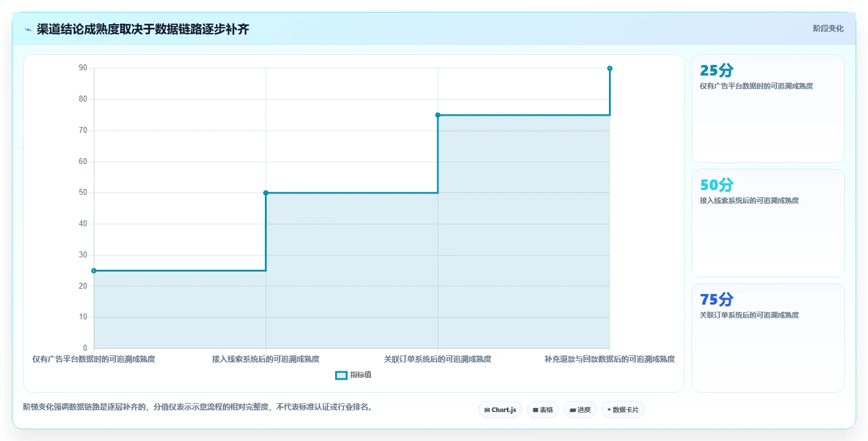Click the footnote text starting 阶梯变化强调
The height and width of the screenshot is (441, 868).
(198, 407)
